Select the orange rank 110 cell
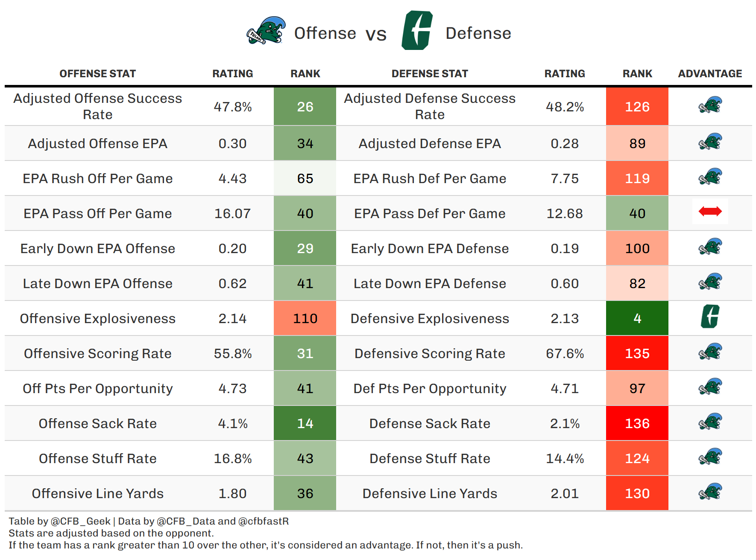This screenshot has width=756, height=560. click(x=305, y=318)
